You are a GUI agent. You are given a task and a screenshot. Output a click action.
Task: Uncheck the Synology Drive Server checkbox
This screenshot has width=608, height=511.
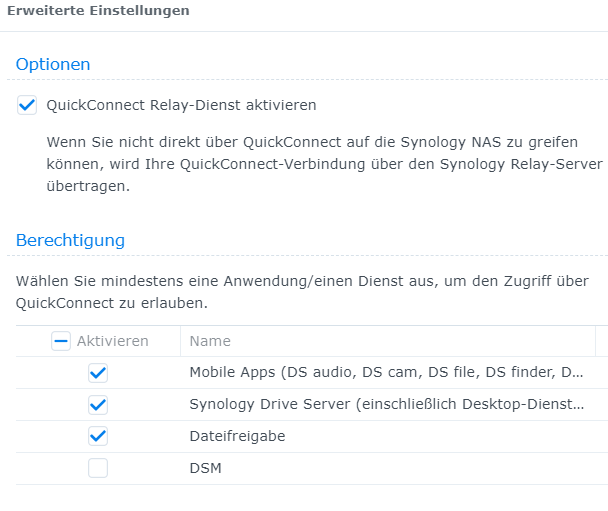point(98,405)
